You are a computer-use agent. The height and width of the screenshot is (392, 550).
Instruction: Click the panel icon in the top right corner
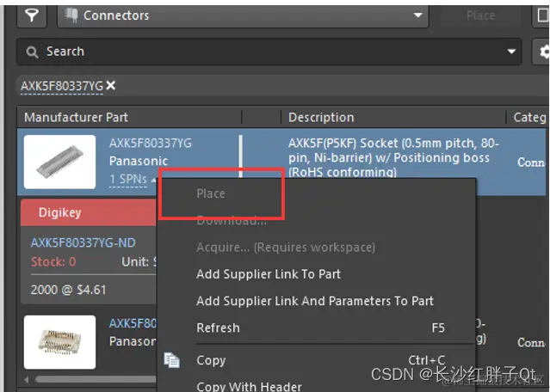tap(542, 15)
